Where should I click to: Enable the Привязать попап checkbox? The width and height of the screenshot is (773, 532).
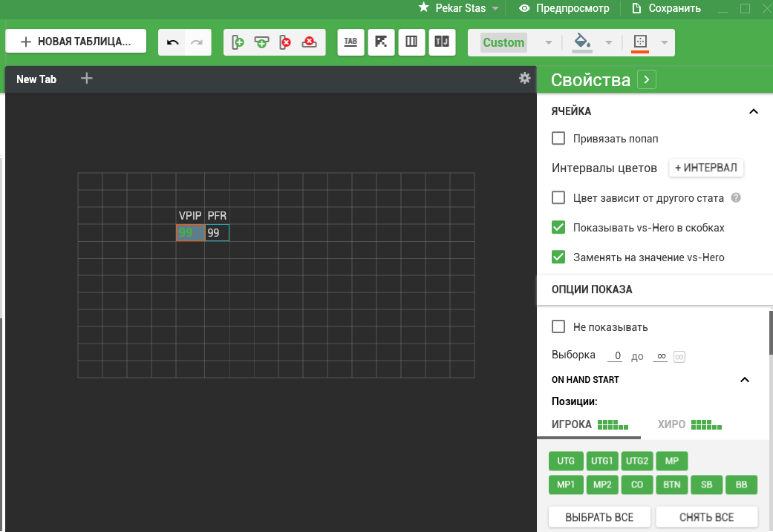coord(558,139)
